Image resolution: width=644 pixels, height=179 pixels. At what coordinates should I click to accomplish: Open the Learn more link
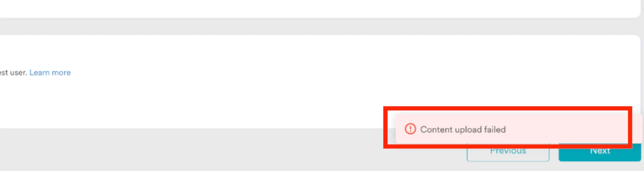tap(50, 72)
